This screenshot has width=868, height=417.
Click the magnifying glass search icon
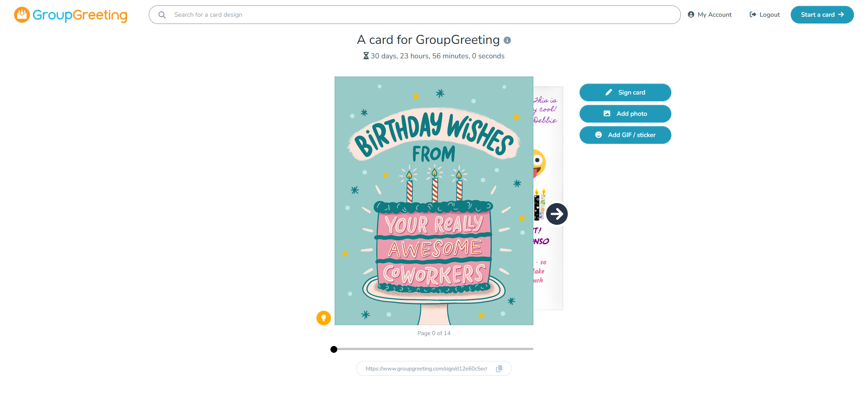coord(162,15)
